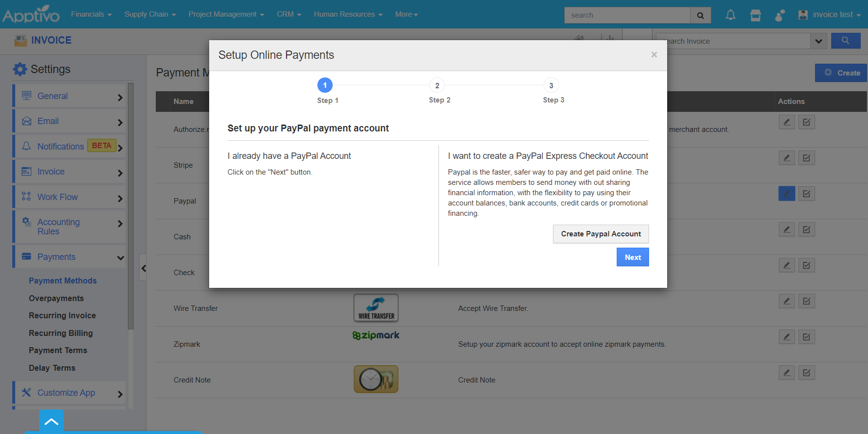Open Overpayments settings
Image resolution: width=868 pixels, height=434 pixels.
[56, 298]
